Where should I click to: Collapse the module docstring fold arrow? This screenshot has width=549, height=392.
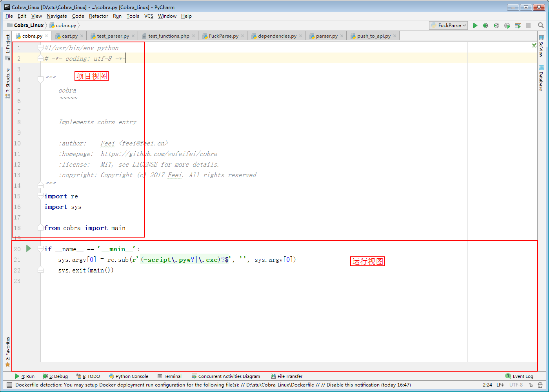point(40,80)
